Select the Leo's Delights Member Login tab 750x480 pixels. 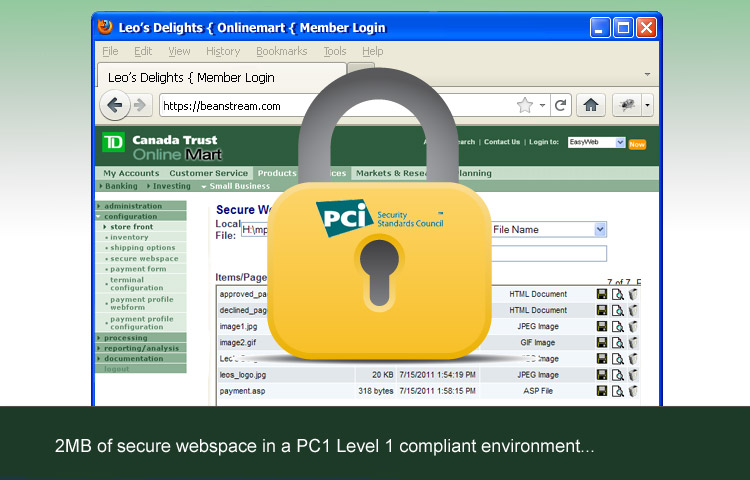point(221,76)
